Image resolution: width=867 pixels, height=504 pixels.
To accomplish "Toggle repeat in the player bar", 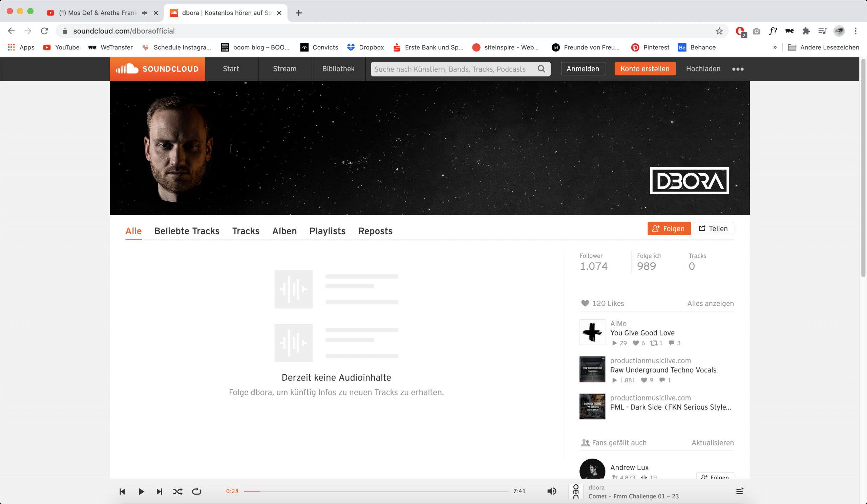I will coord(196,491).
